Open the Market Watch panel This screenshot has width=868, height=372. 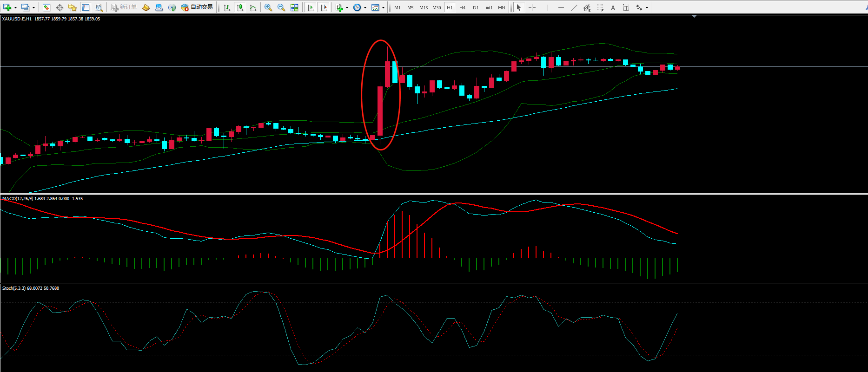point(46,7)
